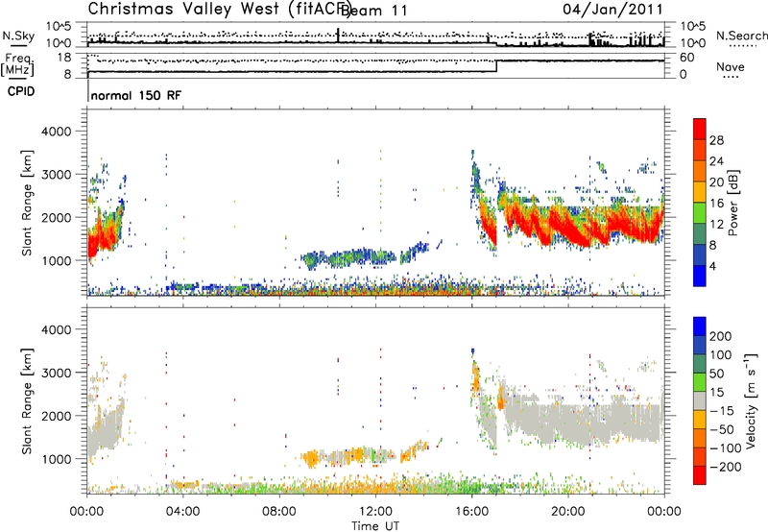Click Power color bar segment between 12 and 16

(700, 213)
